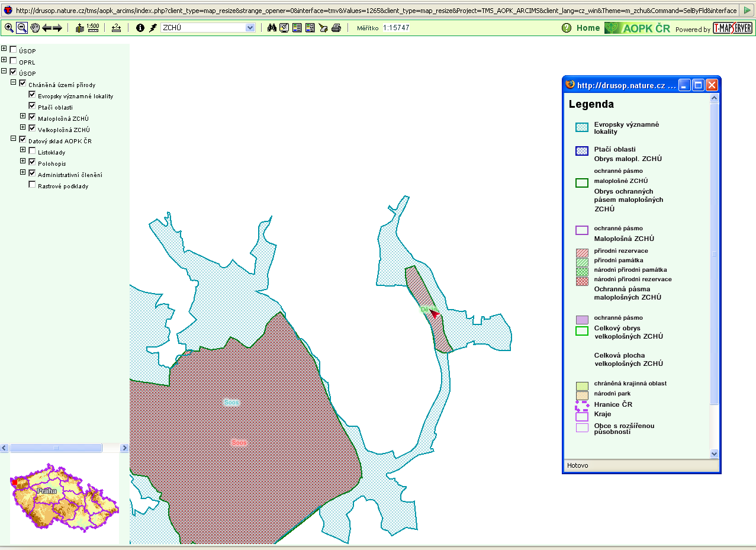Open search with the binoculars icon
This screenshot has width=756, height=550.
pos(272,28)
